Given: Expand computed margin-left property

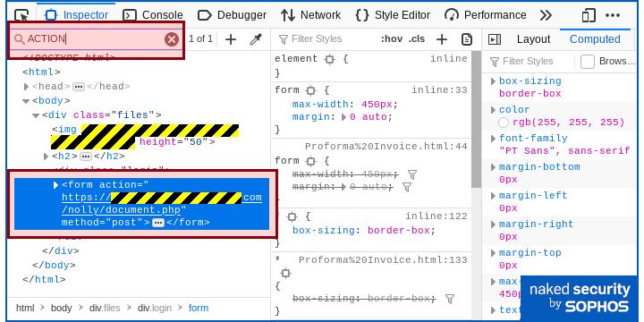Looking at the screenshot, I should click(493, 196).
